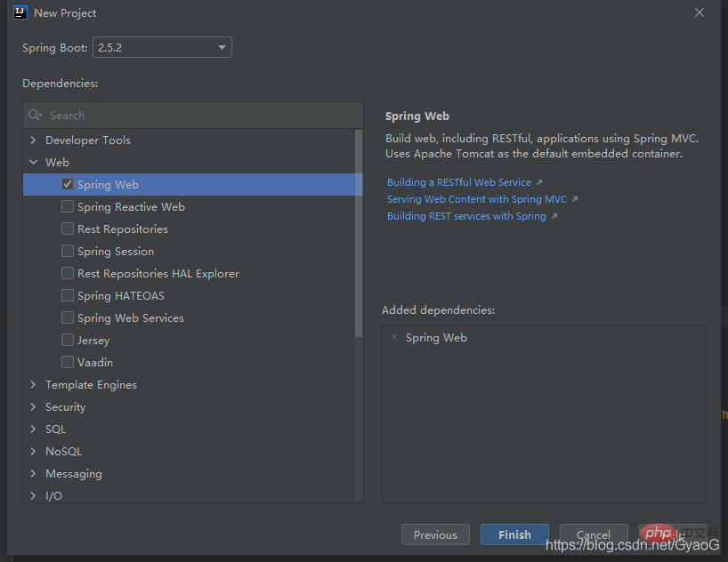Click the Messaging tree label
This screenshot has width=728, height=562.
(x=74, y=474)
